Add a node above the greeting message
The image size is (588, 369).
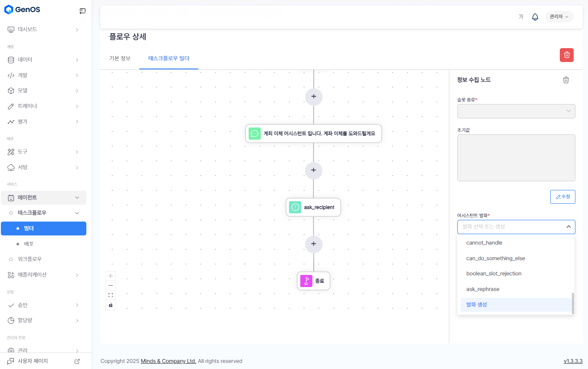(313, 96)
